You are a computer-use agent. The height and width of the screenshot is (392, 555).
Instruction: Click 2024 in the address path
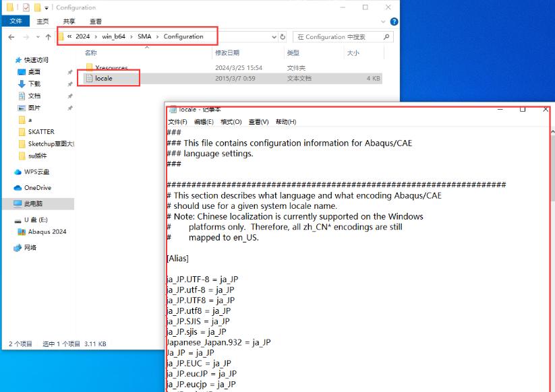[x=82, y=36]
